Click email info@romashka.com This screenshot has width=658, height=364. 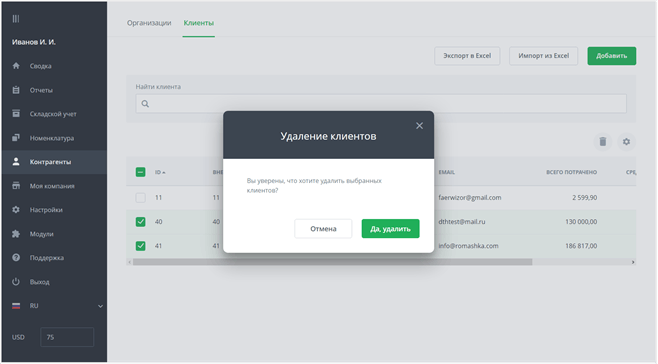[x=468, y=246]
